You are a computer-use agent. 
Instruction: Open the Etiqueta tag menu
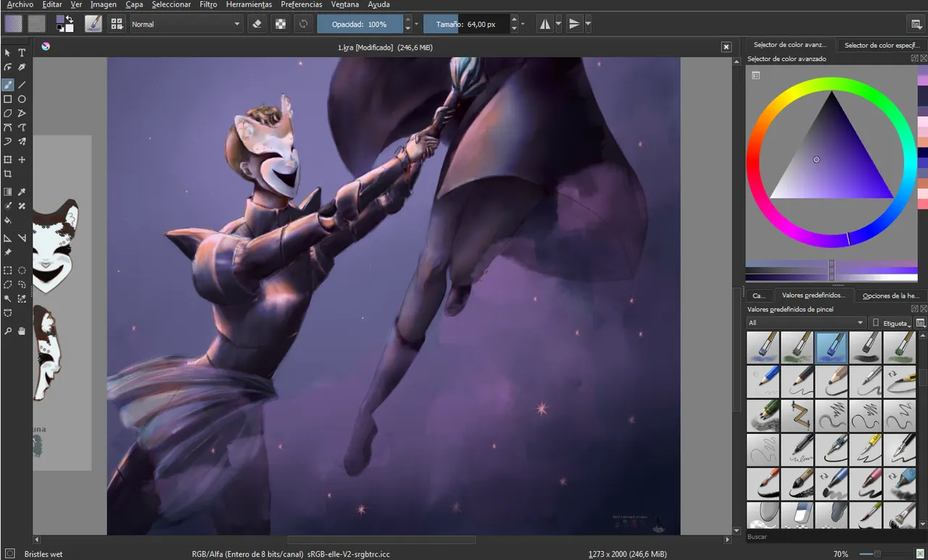(890, 322)
